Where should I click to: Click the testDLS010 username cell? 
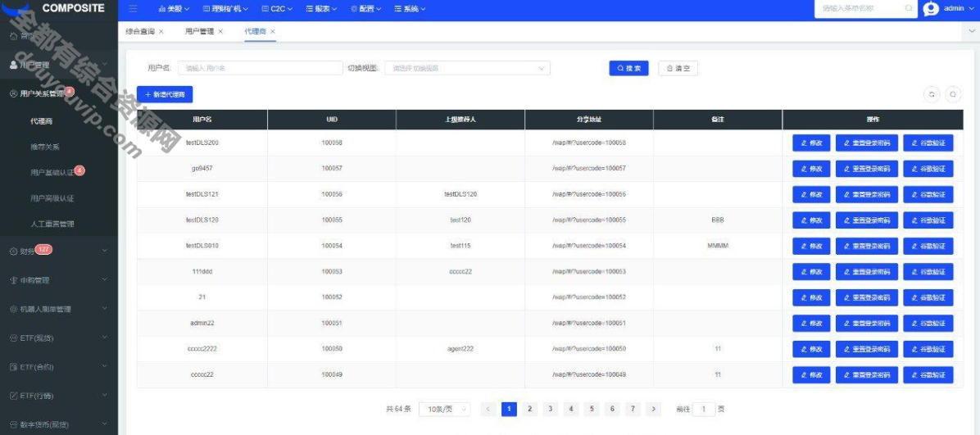202,246
